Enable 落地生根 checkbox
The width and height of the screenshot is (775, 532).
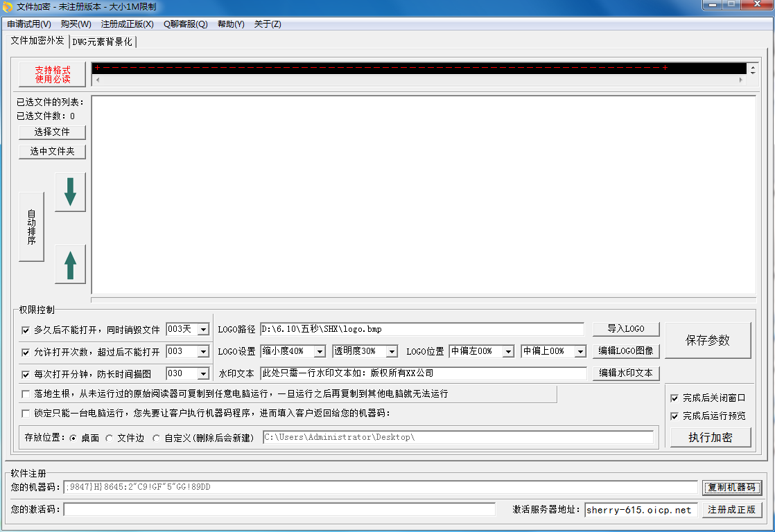click(x=26, y=394)
